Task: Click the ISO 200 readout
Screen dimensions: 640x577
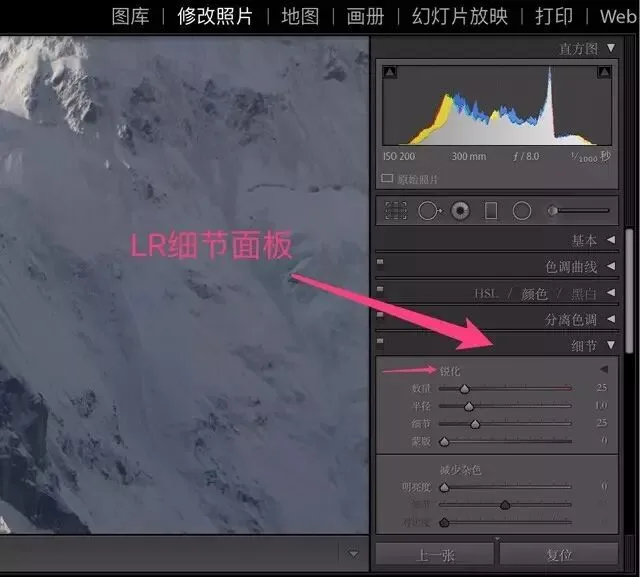Action: [399, 156]
